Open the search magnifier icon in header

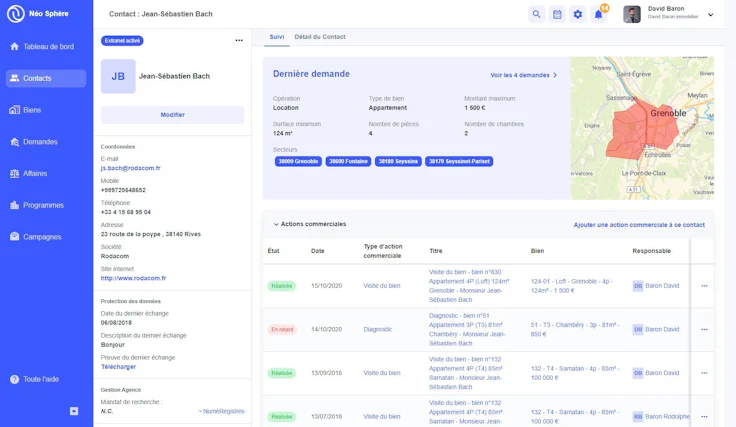[x=537, y=14]
